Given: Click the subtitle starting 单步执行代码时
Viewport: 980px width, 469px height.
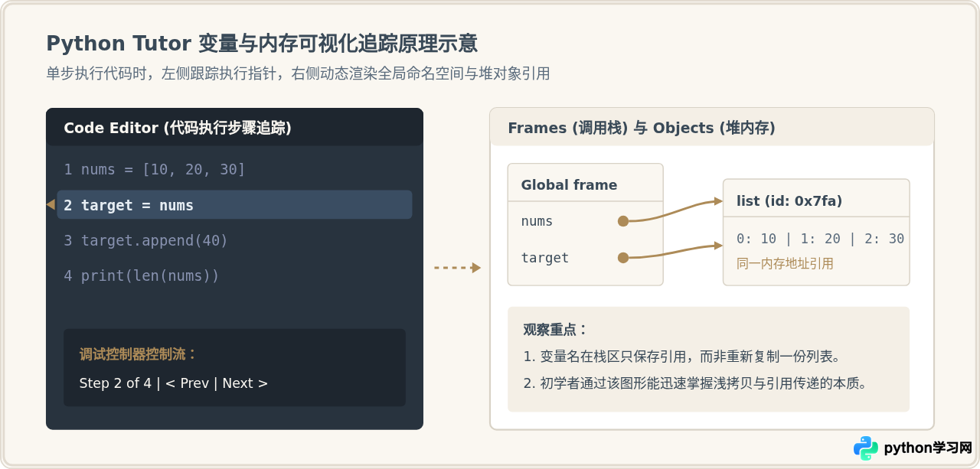Looking at the screenshot, I should (298, 73).
